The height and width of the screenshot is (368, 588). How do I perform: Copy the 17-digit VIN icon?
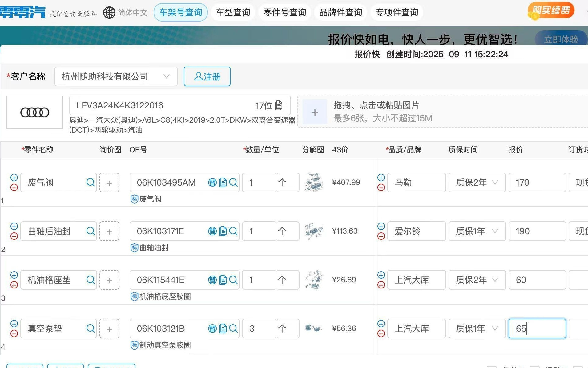pos(279,105)
